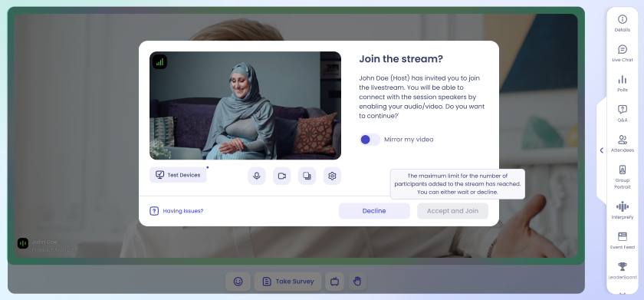The height and width of the screenshot is (300, 644).
Task: Open the Attendees tab in the sidebar
Action: point(623,143)
